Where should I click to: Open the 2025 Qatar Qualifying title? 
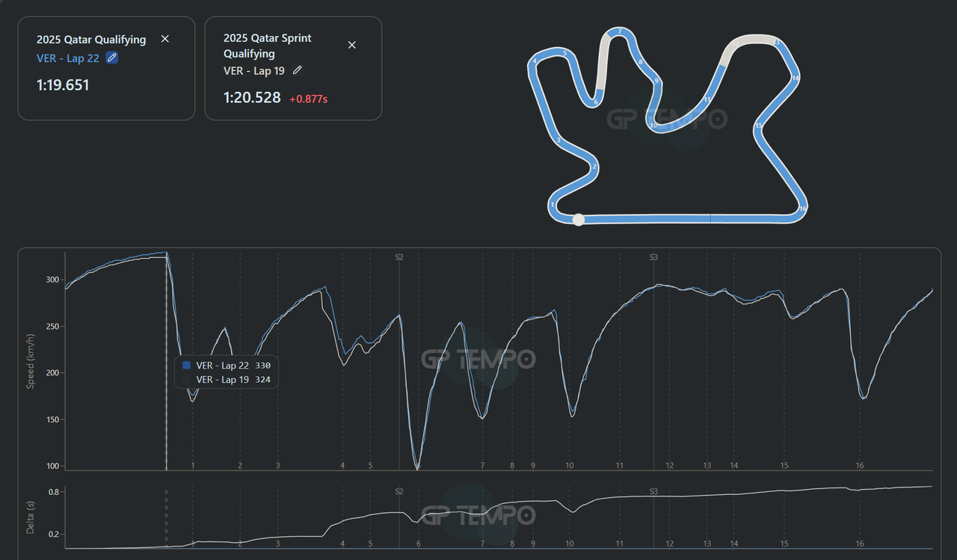click(91, 40)
